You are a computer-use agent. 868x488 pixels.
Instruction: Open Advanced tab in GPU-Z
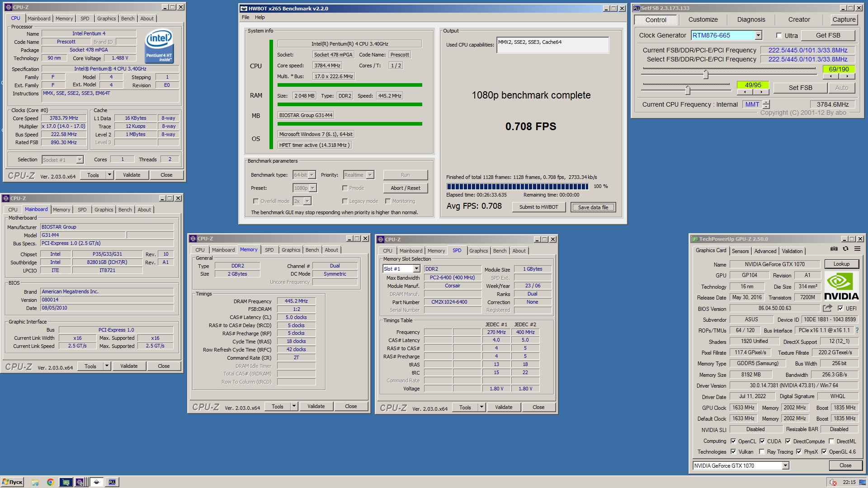(765, 251)
